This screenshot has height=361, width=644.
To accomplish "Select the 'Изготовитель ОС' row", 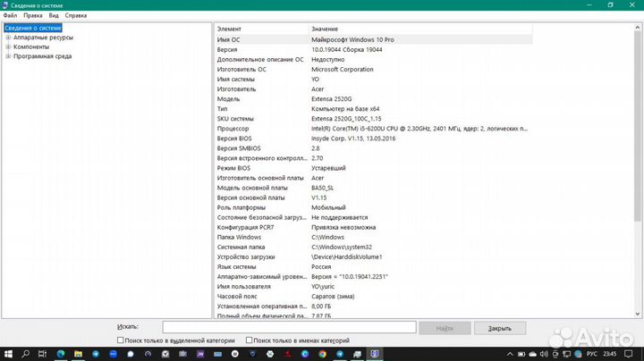I will coord(373,70).
